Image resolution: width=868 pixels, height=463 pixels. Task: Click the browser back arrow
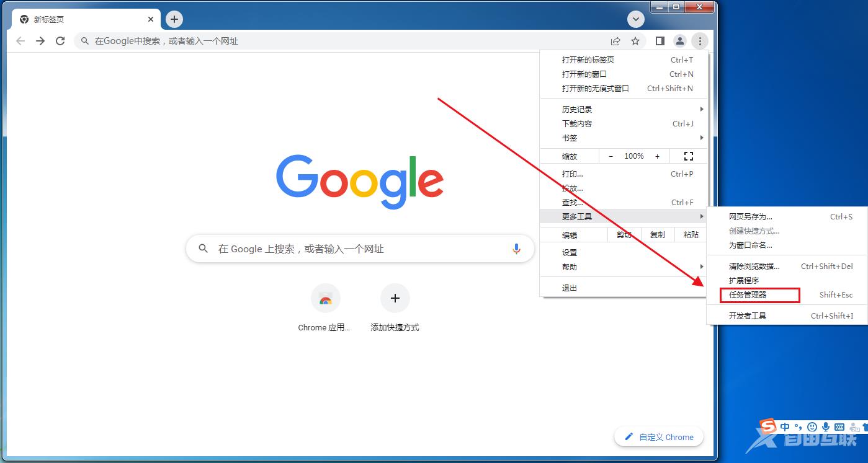[20, 41]
